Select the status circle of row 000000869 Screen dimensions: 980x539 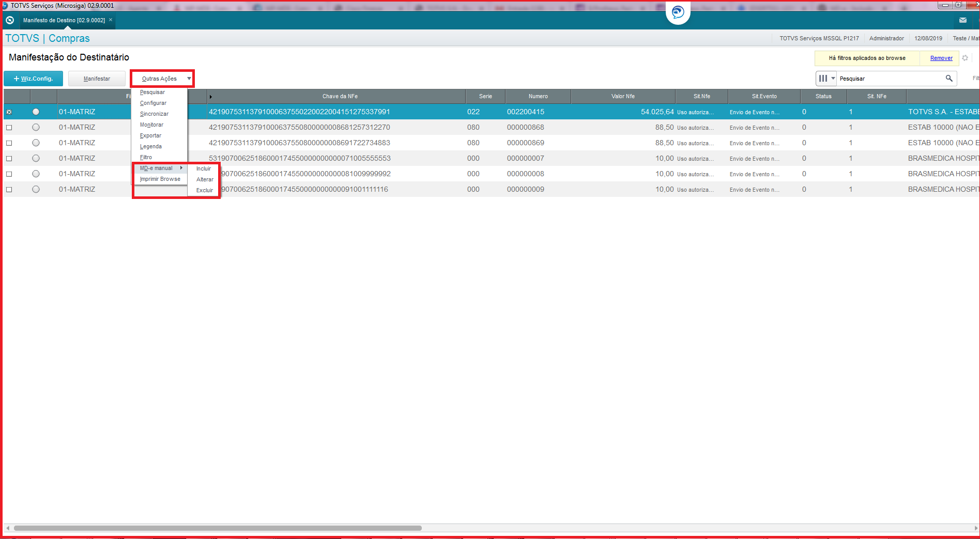click(36, 143)
